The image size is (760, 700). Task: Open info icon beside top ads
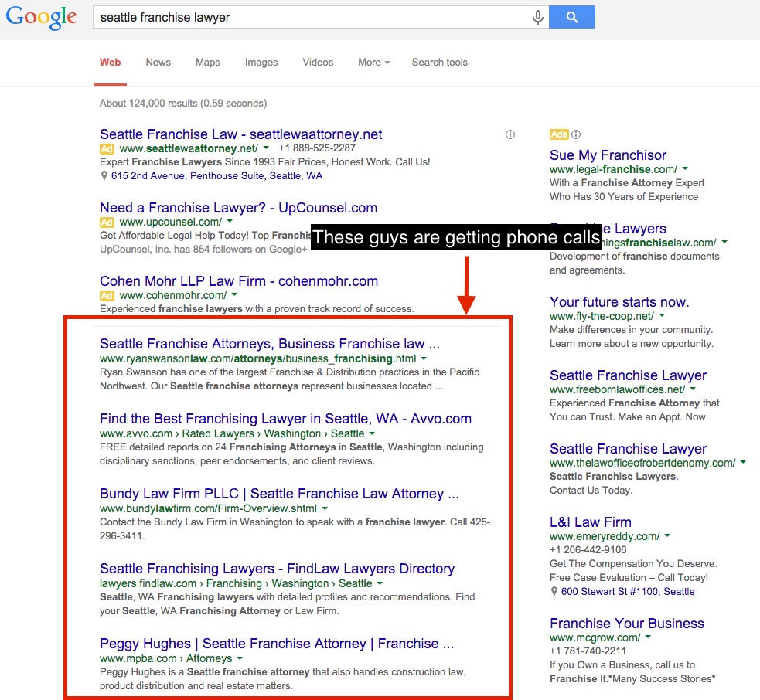[510, 134]
